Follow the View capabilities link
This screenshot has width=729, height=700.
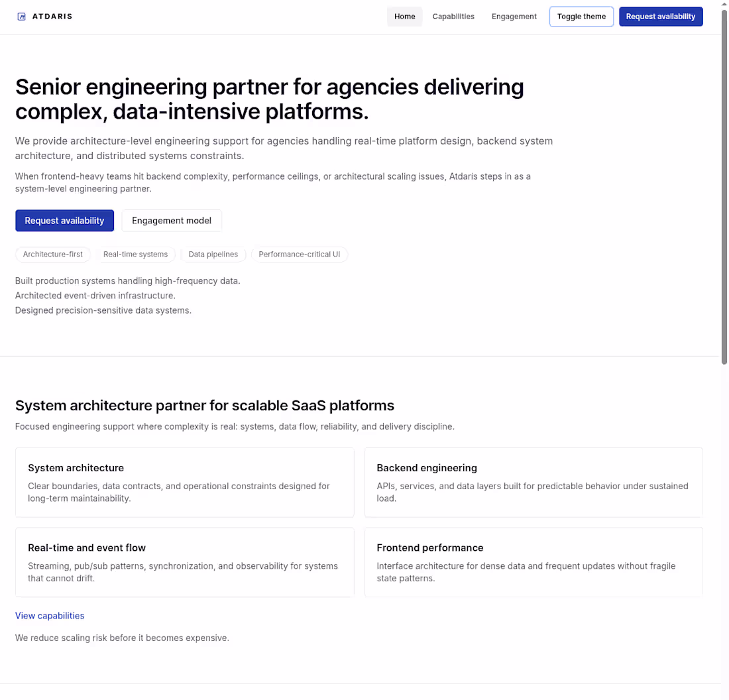(x=50, y=615)
